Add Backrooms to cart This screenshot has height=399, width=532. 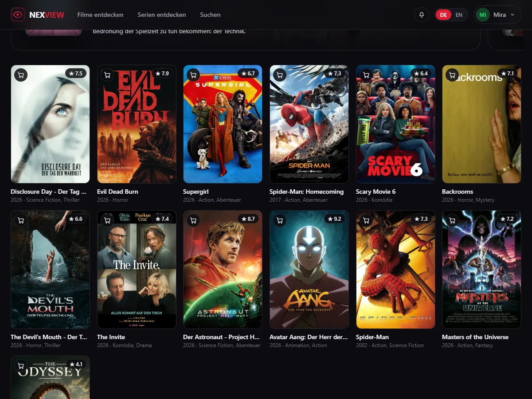pos(452,75)
